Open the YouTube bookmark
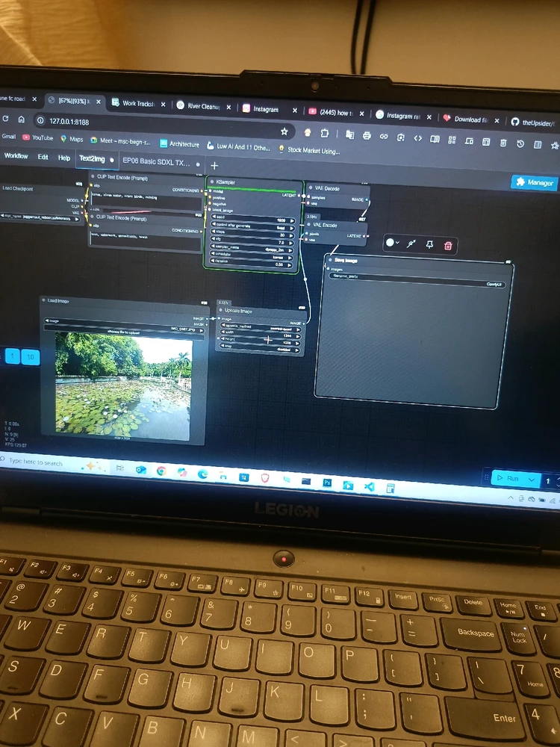This screenshot has height=747, width=560. click(38, 137)
